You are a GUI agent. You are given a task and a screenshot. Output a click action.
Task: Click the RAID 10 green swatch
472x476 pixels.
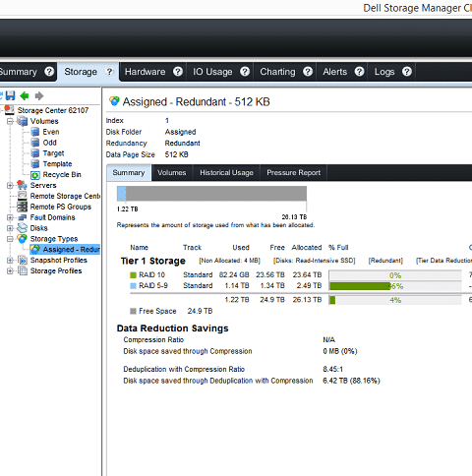tap(133, 275)
